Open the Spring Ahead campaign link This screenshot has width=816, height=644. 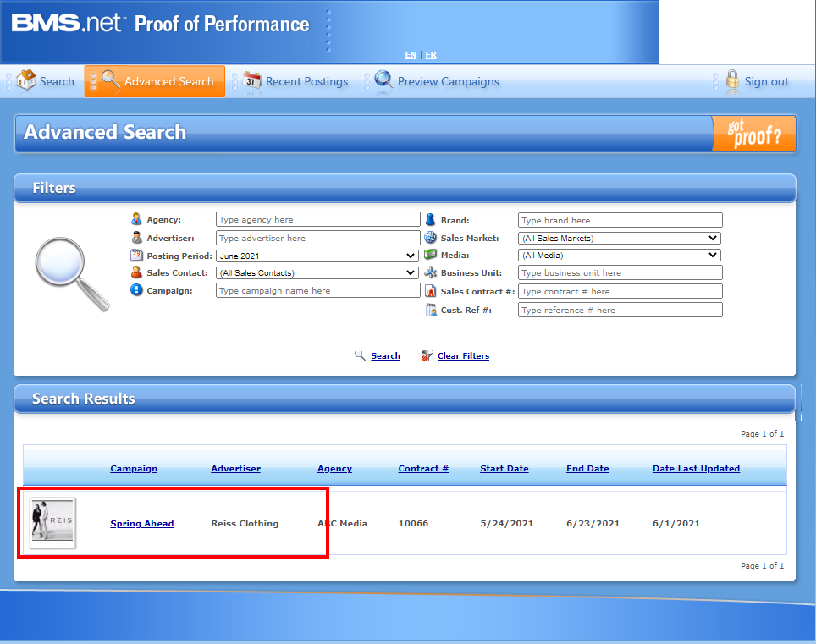pos(141,523)
